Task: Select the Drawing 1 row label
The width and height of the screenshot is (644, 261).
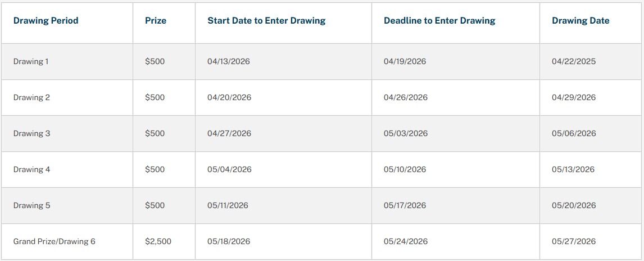Action: click(x=31, y=61)
